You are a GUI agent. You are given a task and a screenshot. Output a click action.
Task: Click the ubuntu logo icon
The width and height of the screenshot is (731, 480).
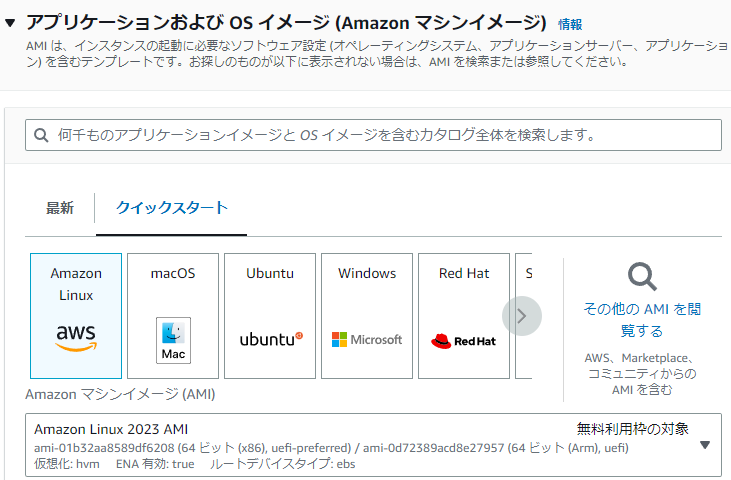tap(270, 339)
